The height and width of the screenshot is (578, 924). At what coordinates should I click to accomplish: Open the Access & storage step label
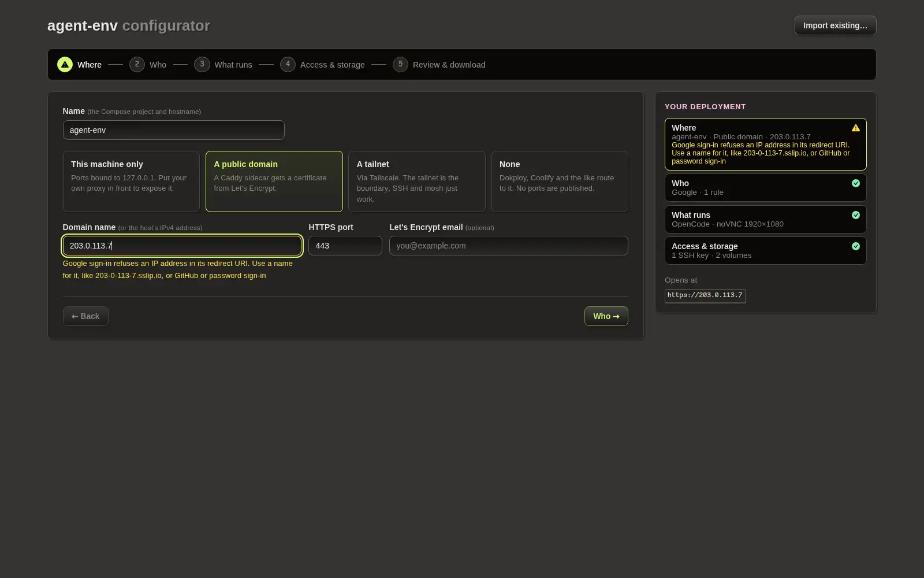click(332, 65)
